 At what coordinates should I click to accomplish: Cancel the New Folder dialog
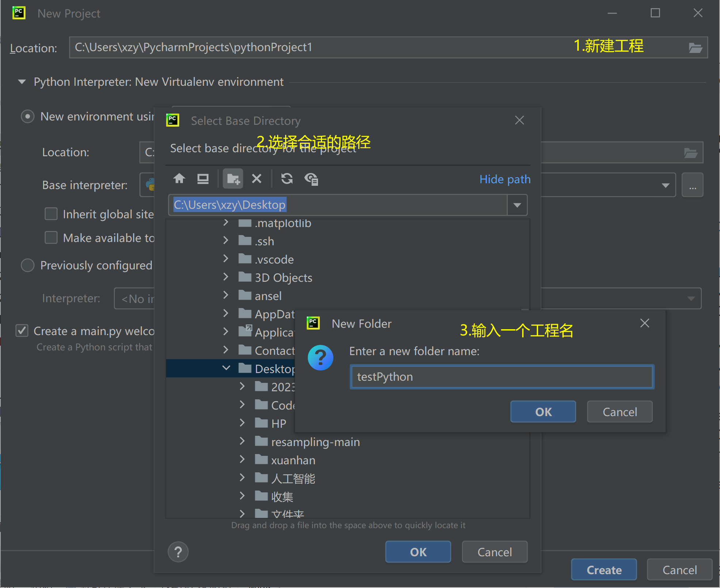point(620,412)
